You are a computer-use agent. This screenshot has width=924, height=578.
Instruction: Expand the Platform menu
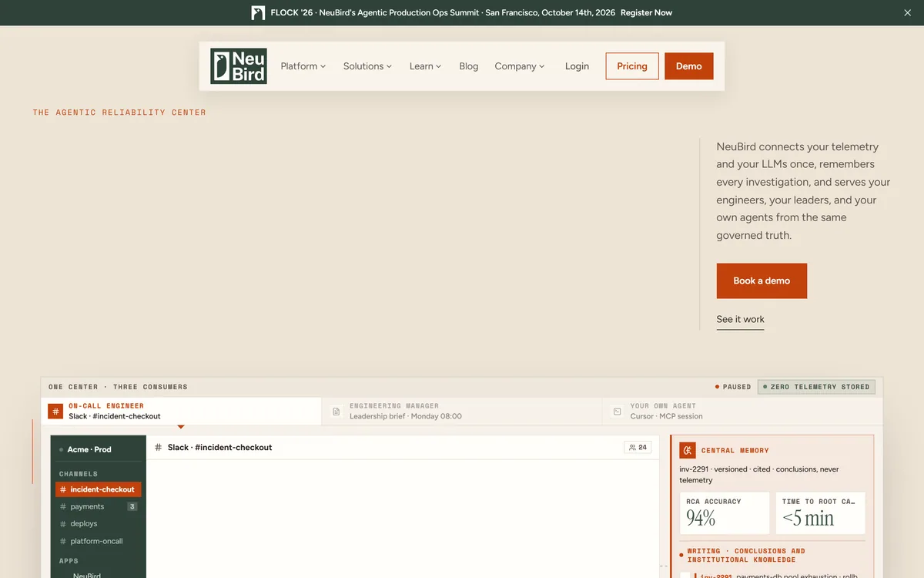[x=303, y=66]
